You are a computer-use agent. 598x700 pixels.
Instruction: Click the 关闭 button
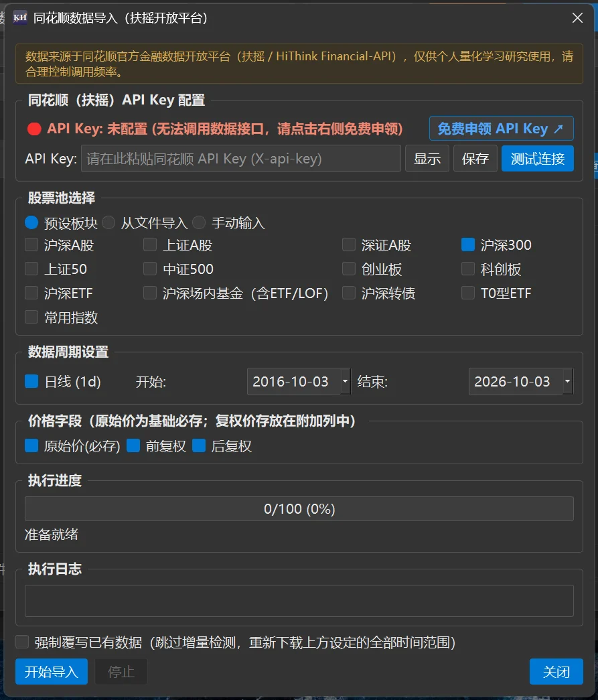click(x=556, y=671)
